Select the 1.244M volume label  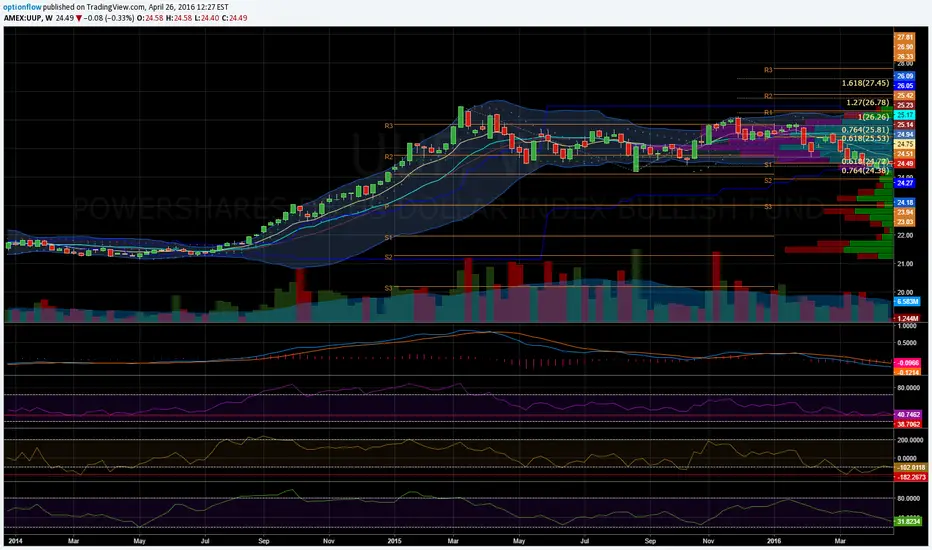(x=907, y=319)
